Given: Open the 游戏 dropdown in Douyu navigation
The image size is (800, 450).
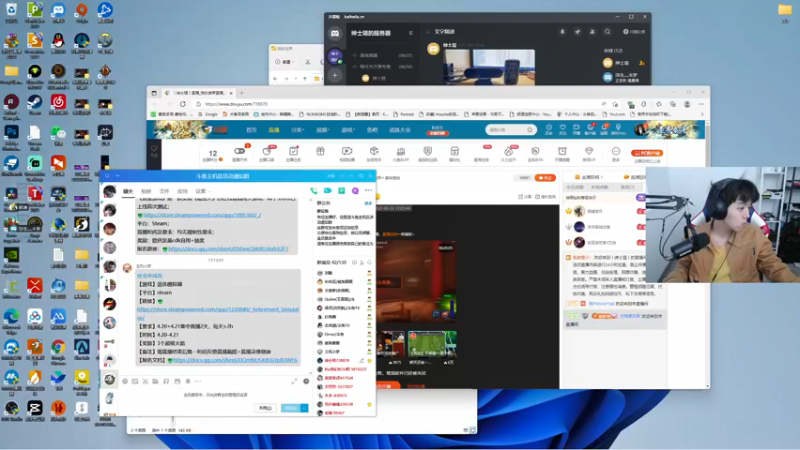Looking at the screenshot, I should [348, 130].
